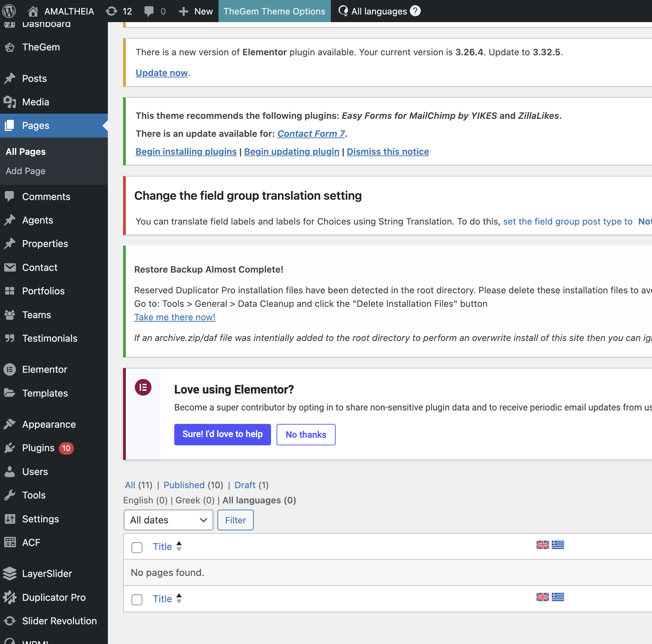Tick the select-all checkbox in table header
This screenshot has height=644, width=652.
tap(137, 547)
